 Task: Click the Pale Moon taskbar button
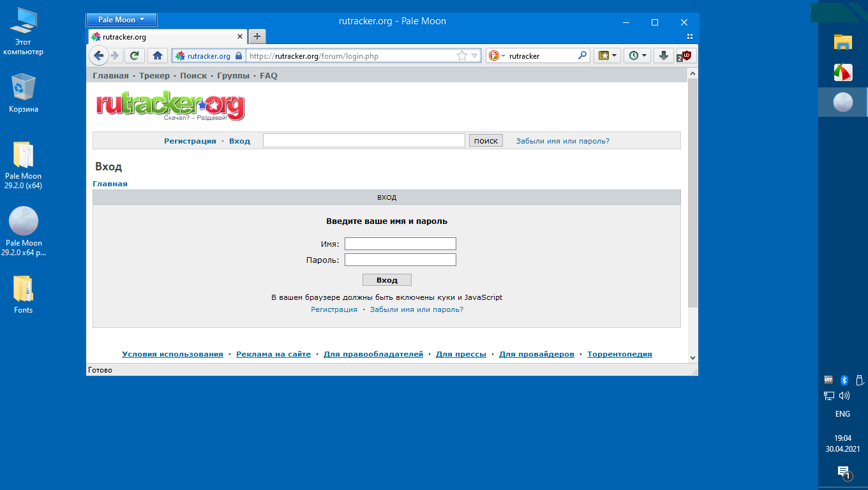point(843,102)
